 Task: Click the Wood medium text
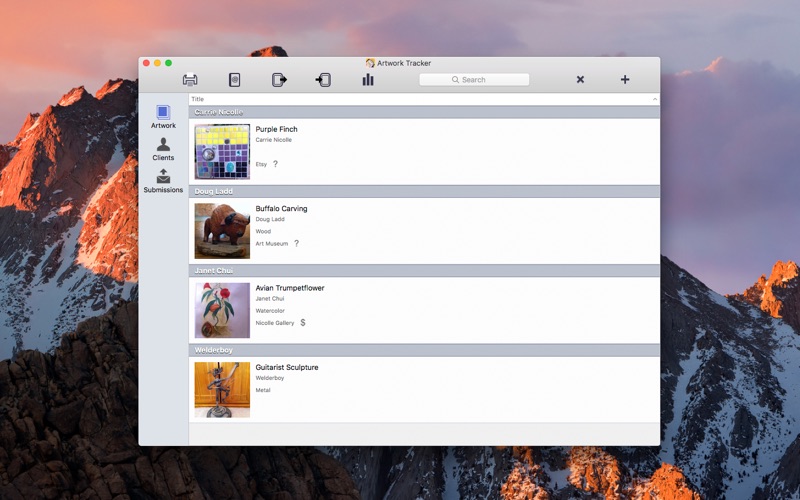(263, 232)
